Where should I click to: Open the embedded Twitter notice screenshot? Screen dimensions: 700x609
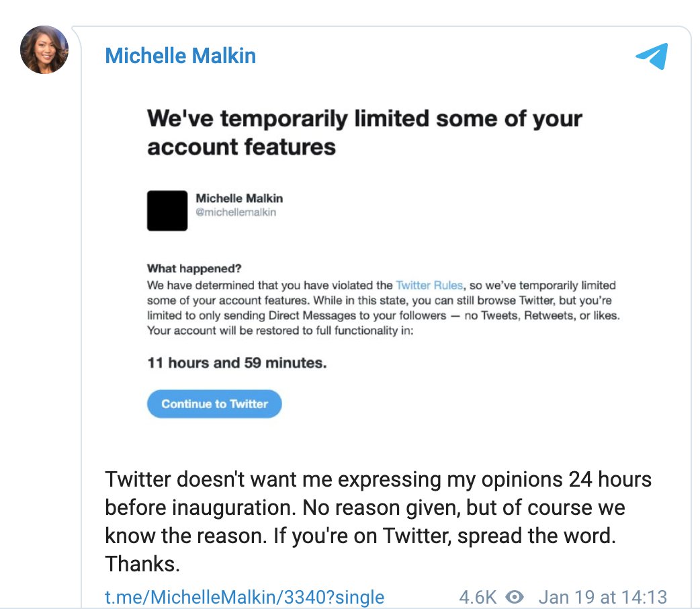click(383, 269)
